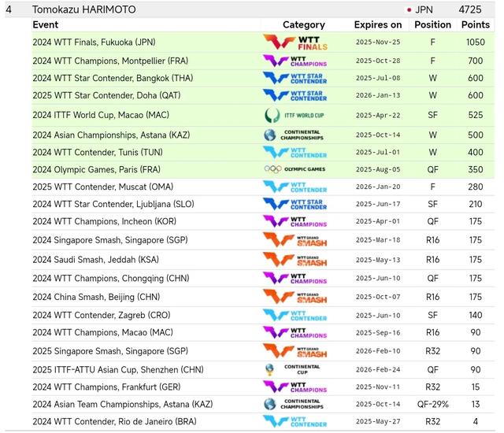This screenshot has width=504, height=433.
Task: Click the Event column header
Action: (46, 24)
